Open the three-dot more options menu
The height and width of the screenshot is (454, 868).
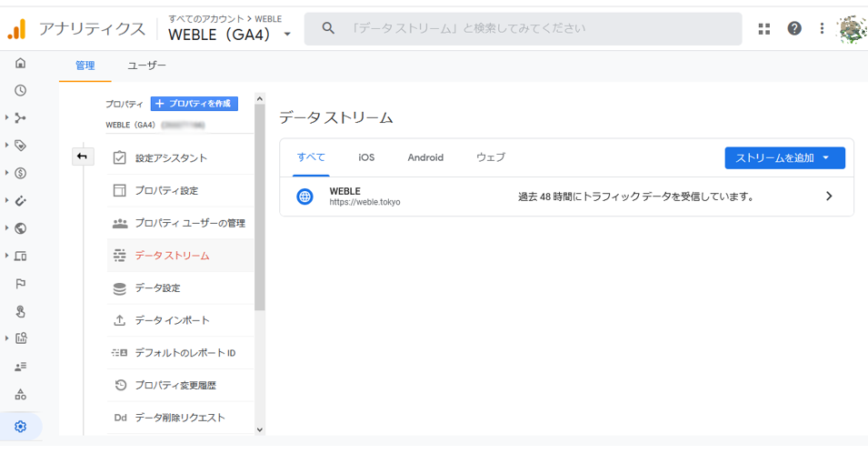[822, 28]
